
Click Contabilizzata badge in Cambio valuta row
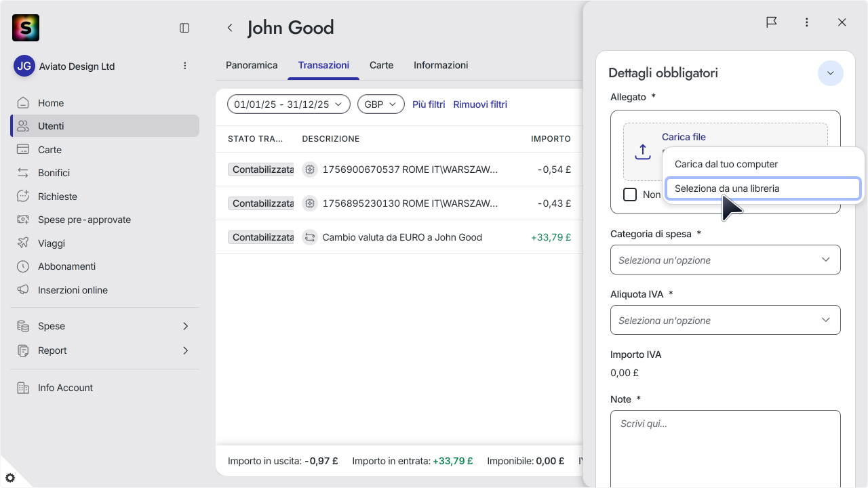(x=261, y=237)
